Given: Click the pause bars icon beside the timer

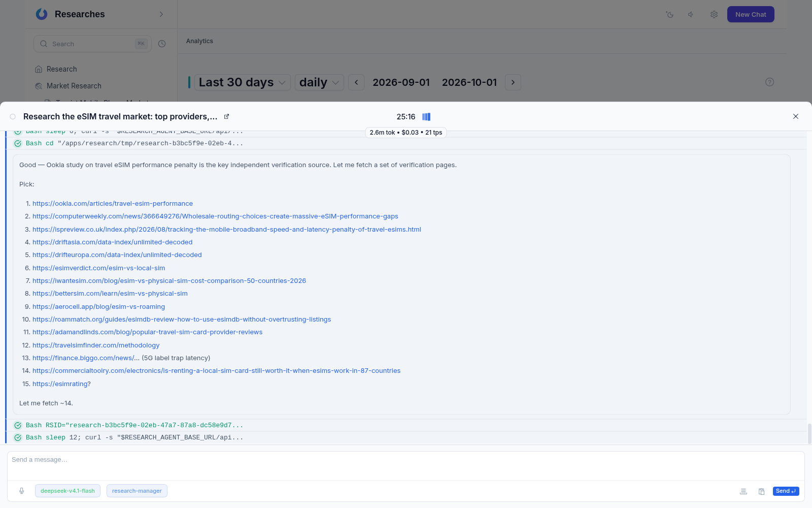Looking at the screenshot, I should (426, 117).
